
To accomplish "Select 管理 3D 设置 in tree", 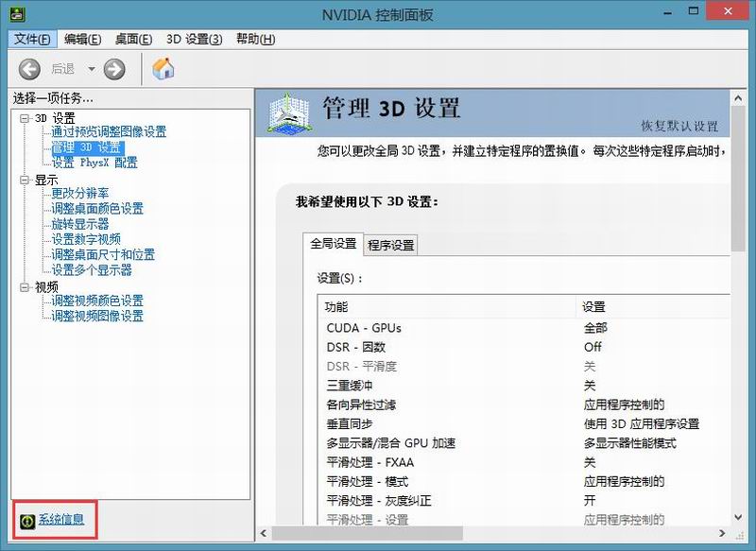I will click(88, 147).
